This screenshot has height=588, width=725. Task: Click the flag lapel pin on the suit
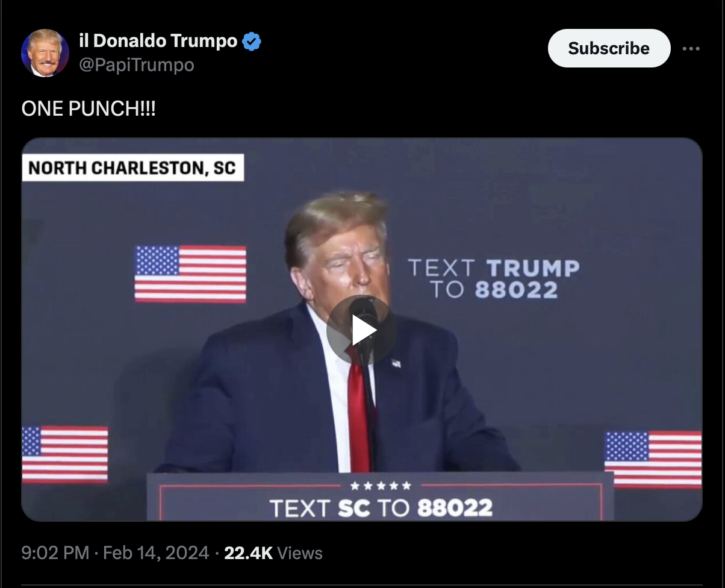point(396,363)
